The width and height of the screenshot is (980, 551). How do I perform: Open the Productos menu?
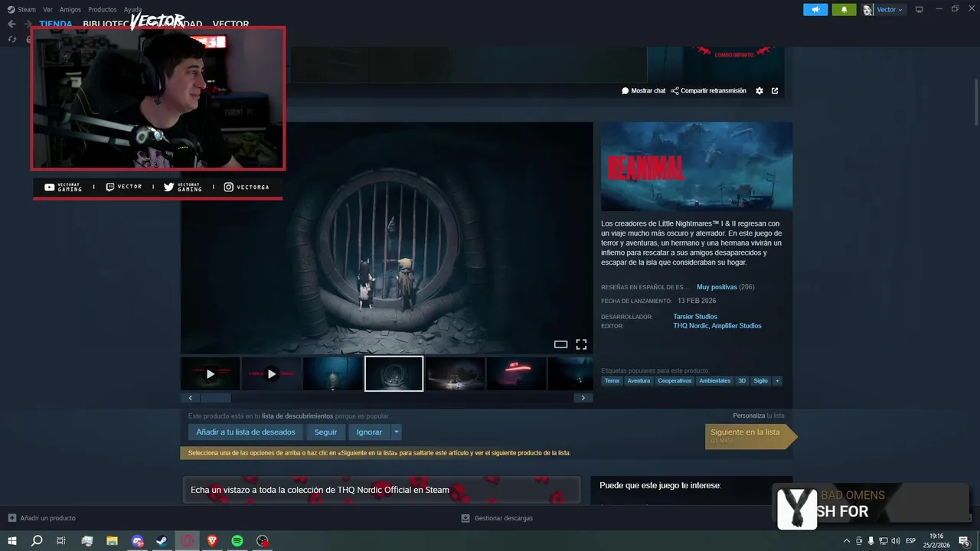click(103, 9)
